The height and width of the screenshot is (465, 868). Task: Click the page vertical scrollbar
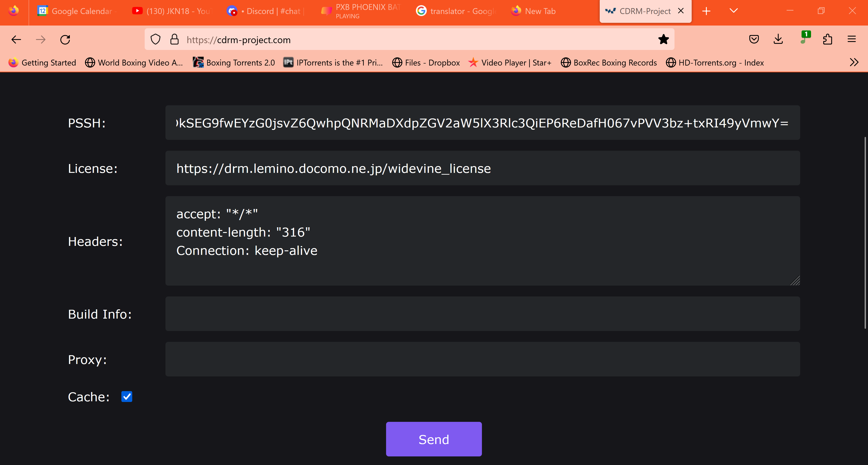(x=865, y=232)
